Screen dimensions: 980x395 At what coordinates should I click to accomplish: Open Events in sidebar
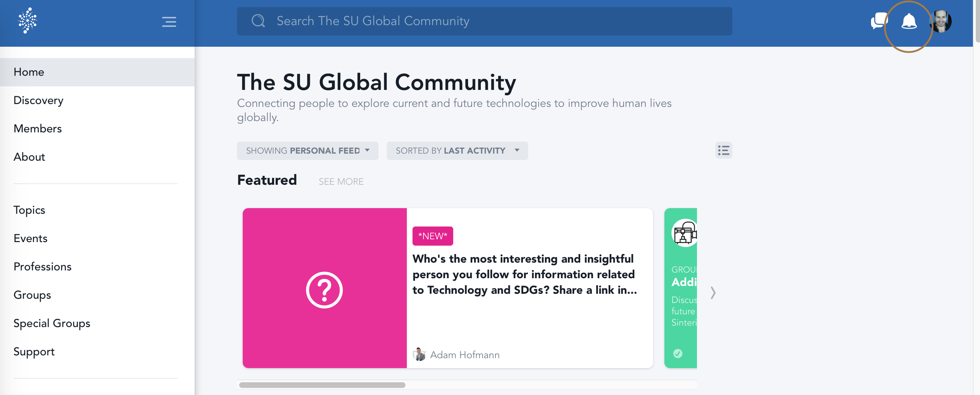pyautogui.click(x=97, y=238)
